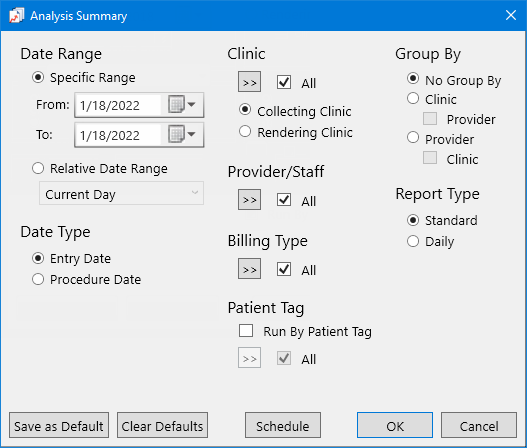This screenshot has height=448, width=527.
Task: Click into the From date field
Action: click(119, 105)
